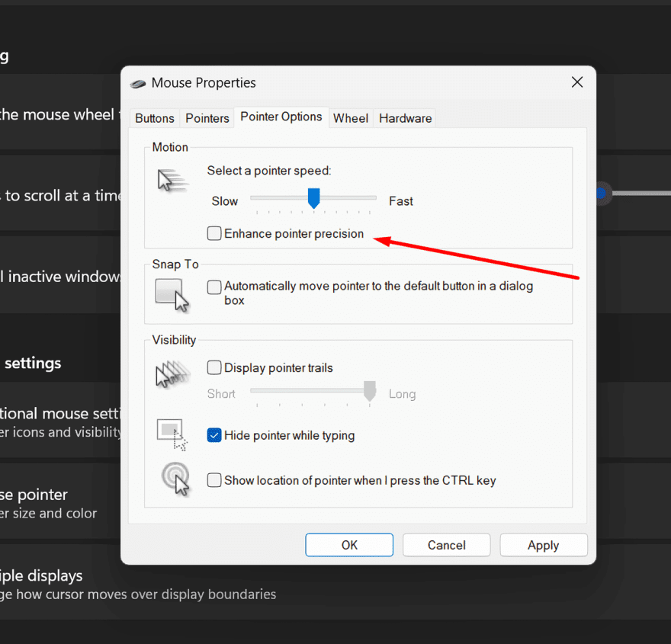This screenshot has height=644, width=671.
Task: Dismiss the dialog with Cancel
Action: (x=447, y=545)
